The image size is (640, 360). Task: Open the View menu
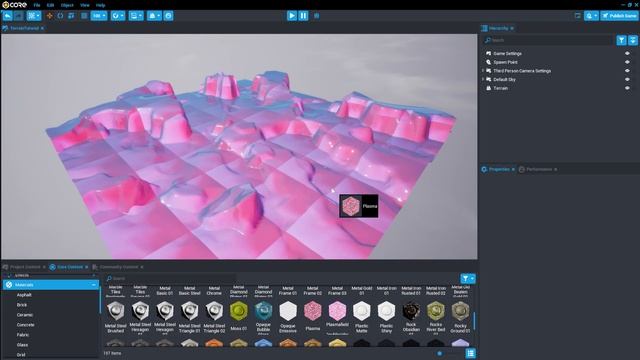pyautogui.click(x=84, y=5)
